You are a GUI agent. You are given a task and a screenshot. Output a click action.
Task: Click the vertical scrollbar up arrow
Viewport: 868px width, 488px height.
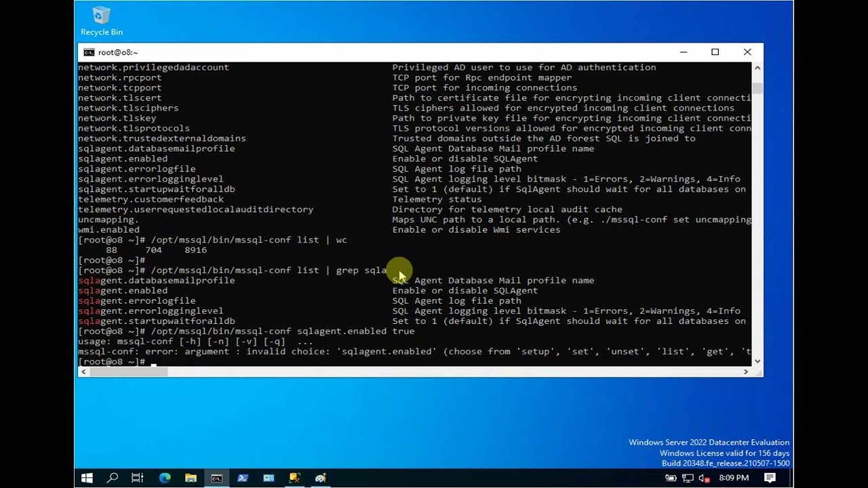point(757,68)
